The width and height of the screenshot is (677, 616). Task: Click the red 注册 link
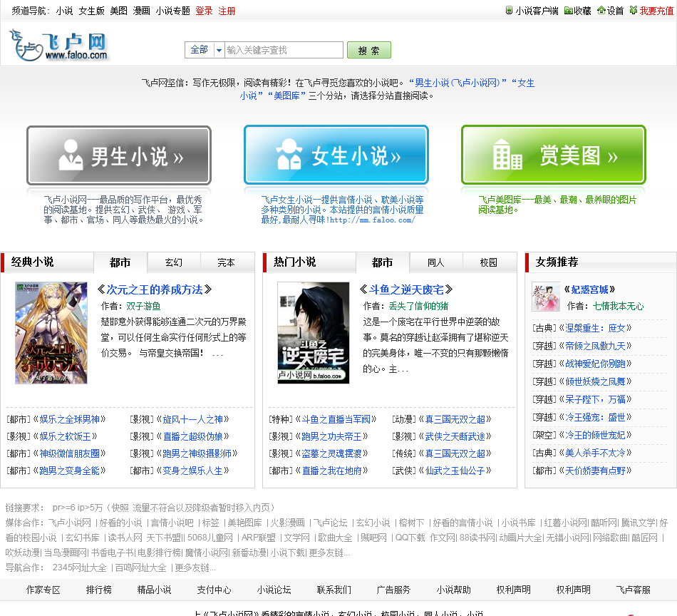click(227, 11)
